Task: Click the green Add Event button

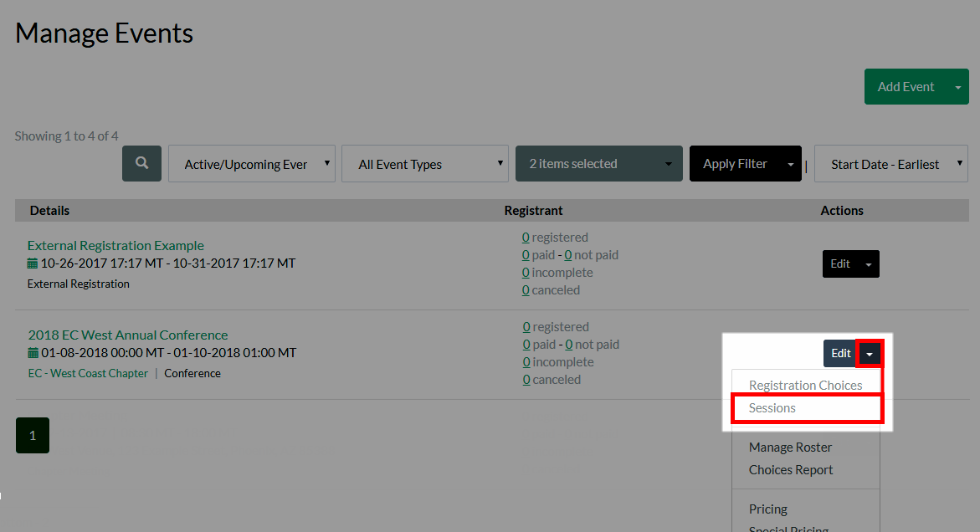Action: coord(906,87)
